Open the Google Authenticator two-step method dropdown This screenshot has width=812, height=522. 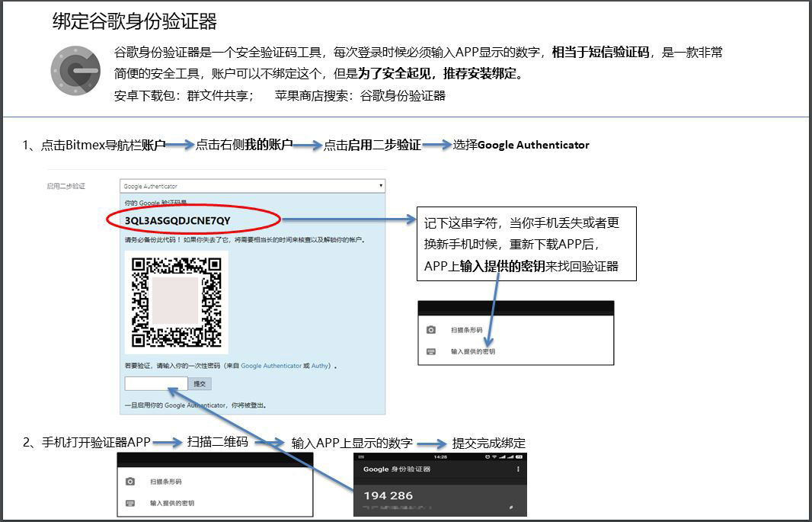tap(252, 186)
